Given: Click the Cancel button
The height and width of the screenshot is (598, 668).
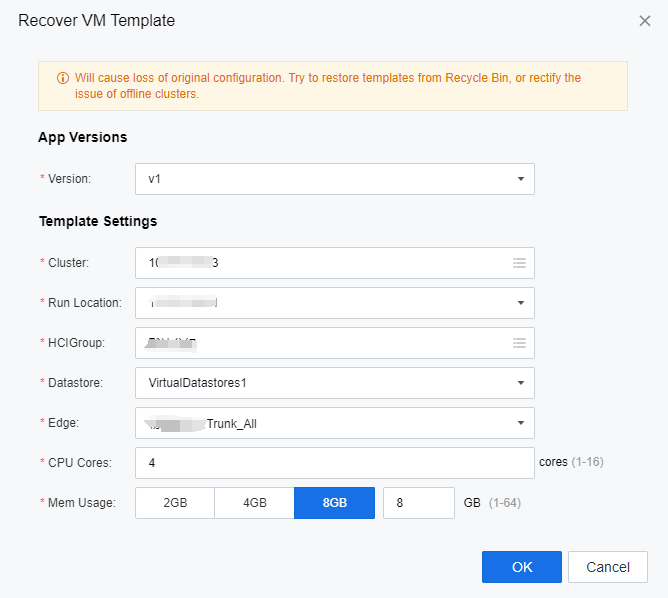Looking at the screenshot, I should [607, 567].
